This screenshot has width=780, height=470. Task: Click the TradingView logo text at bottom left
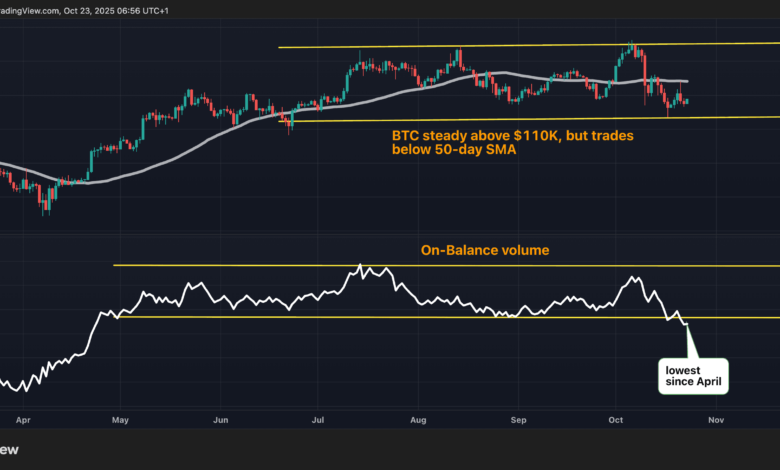(x=10, y=450)
